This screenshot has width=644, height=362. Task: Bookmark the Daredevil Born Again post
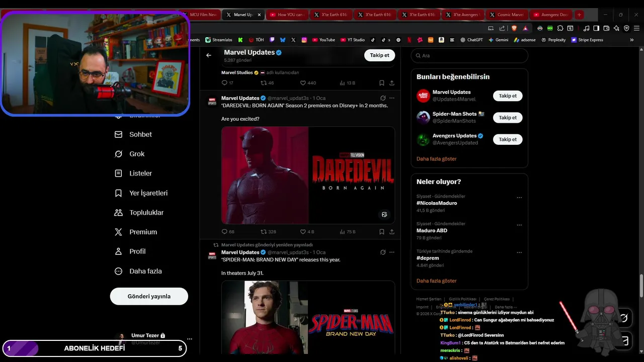click(382, 232)
